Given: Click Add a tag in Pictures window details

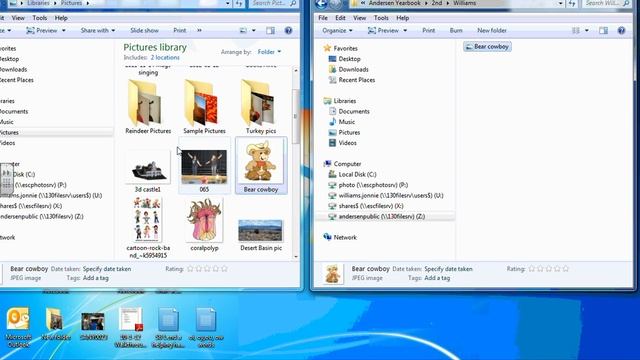Looking at the screenshot, I should click(96, 278).
